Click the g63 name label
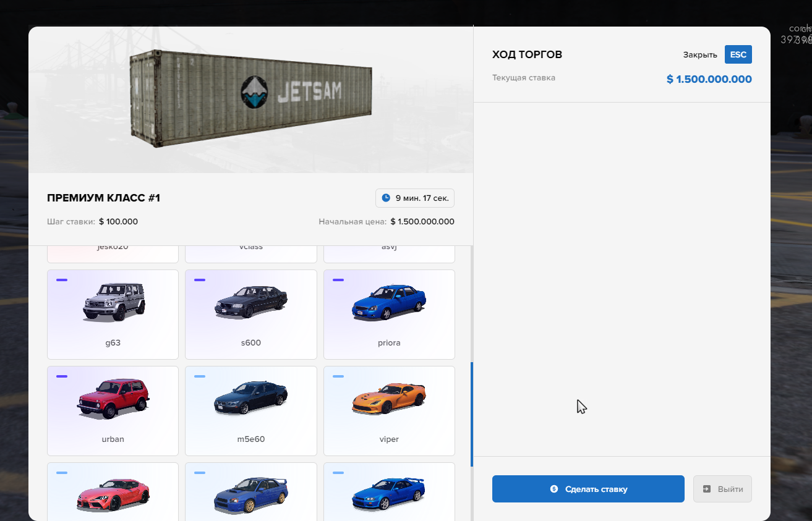The image size is (812, 521). 113,342
